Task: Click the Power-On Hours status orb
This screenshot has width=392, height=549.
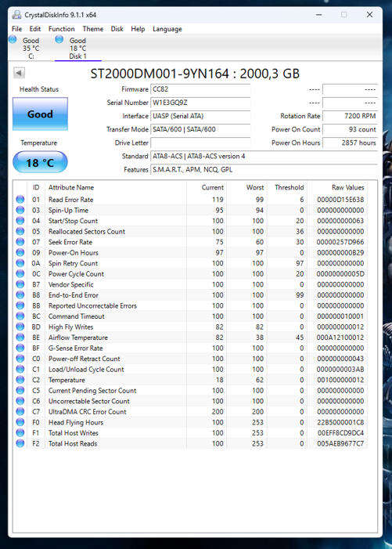Action: [x=20, y=252]
